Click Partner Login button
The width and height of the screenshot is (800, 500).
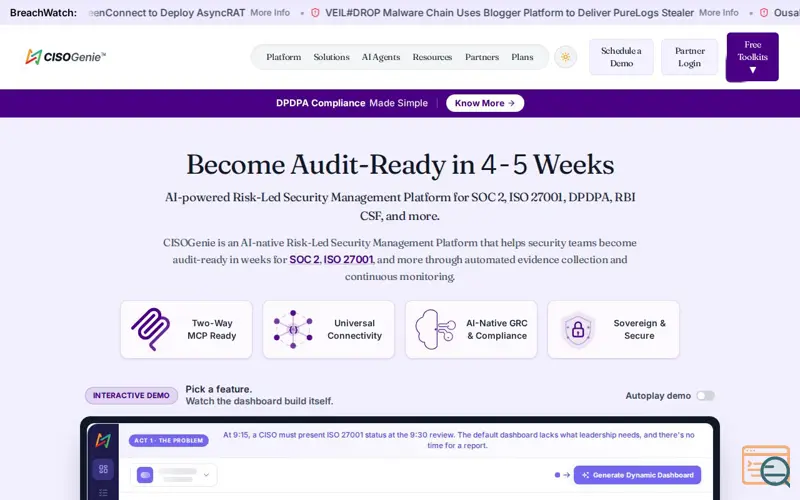(x=689, y=57)
